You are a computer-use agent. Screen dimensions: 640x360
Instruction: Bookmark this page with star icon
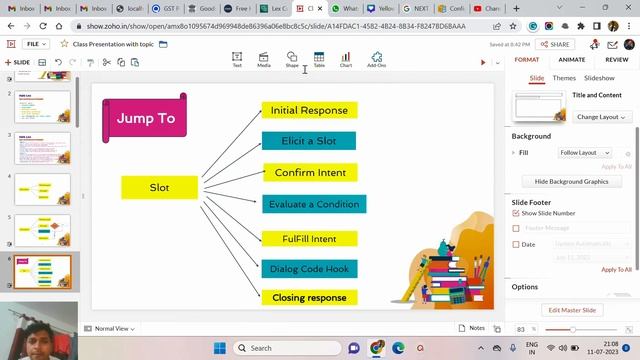pyautogui.click(x=513, y=26)
